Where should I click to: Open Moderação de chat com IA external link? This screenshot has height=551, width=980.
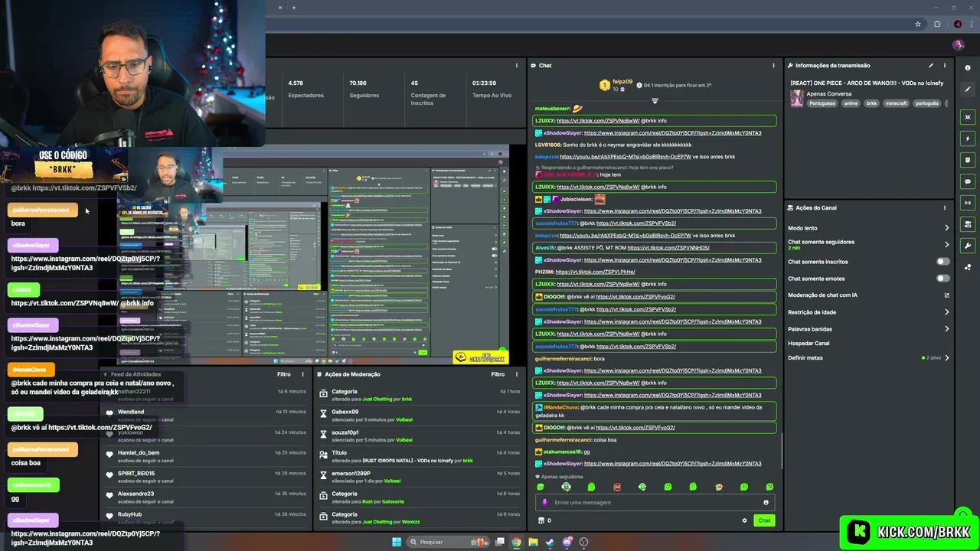click(x=946, y=295)
